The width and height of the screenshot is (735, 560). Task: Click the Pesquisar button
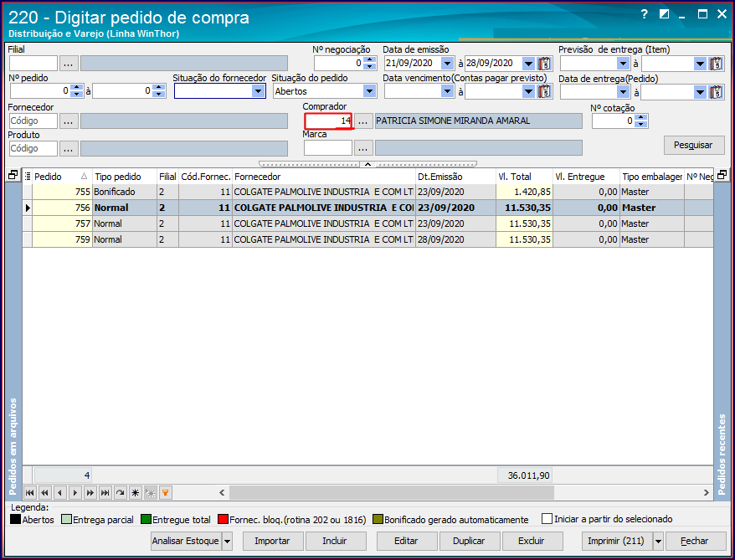(x=694, y=146)
